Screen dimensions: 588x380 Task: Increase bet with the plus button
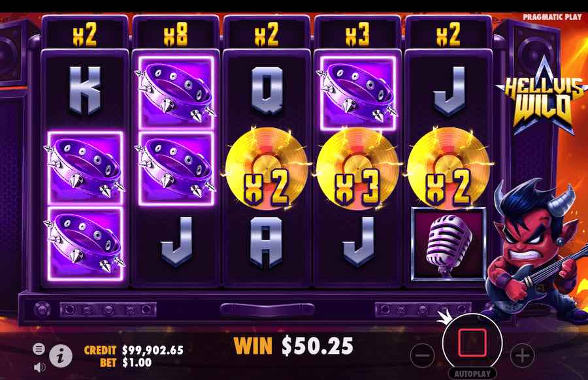[x=523, y=355]
